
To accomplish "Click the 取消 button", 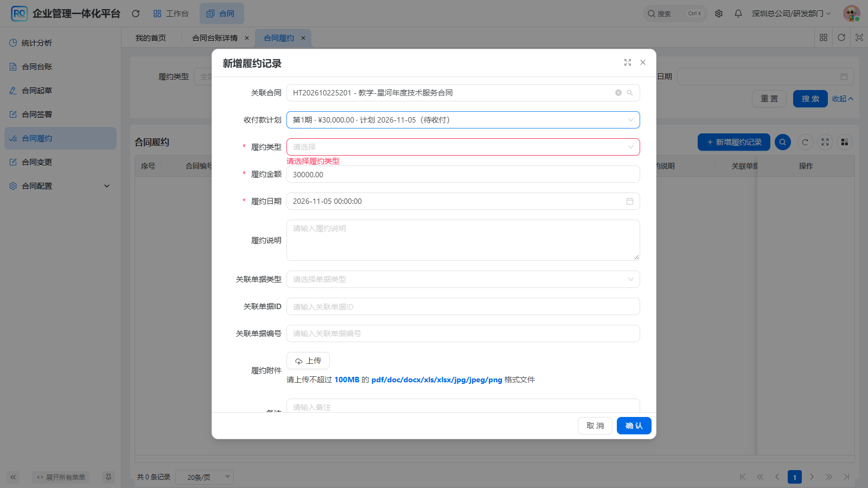I will (595, 426).
